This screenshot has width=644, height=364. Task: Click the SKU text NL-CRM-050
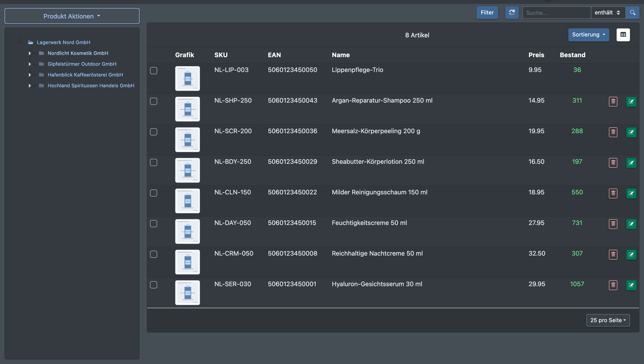click(x=234, y=253)
